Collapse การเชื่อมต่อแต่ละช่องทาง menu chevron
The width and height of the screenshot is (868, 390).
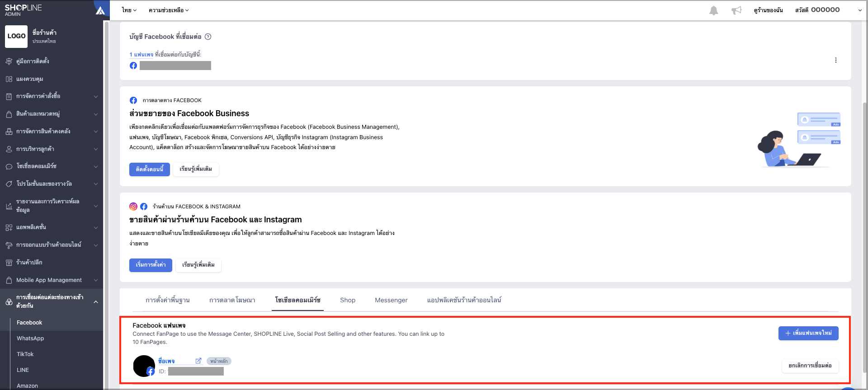coord(96,301)
